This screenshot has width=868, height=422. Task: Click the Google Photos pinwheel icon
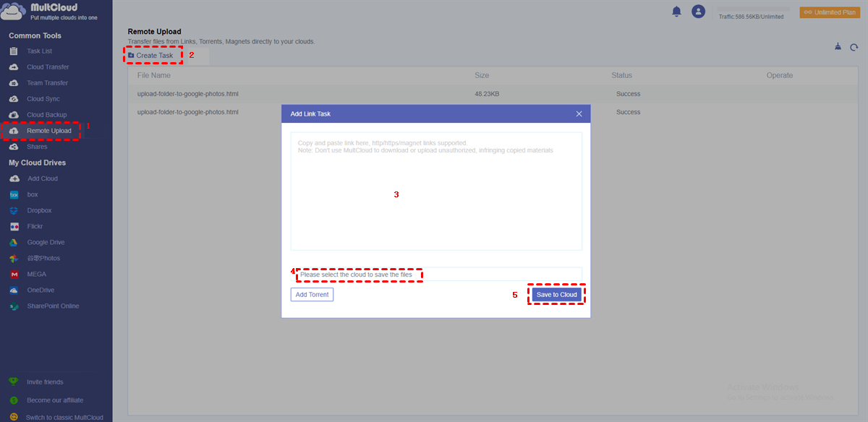click(x=14, y=258)
